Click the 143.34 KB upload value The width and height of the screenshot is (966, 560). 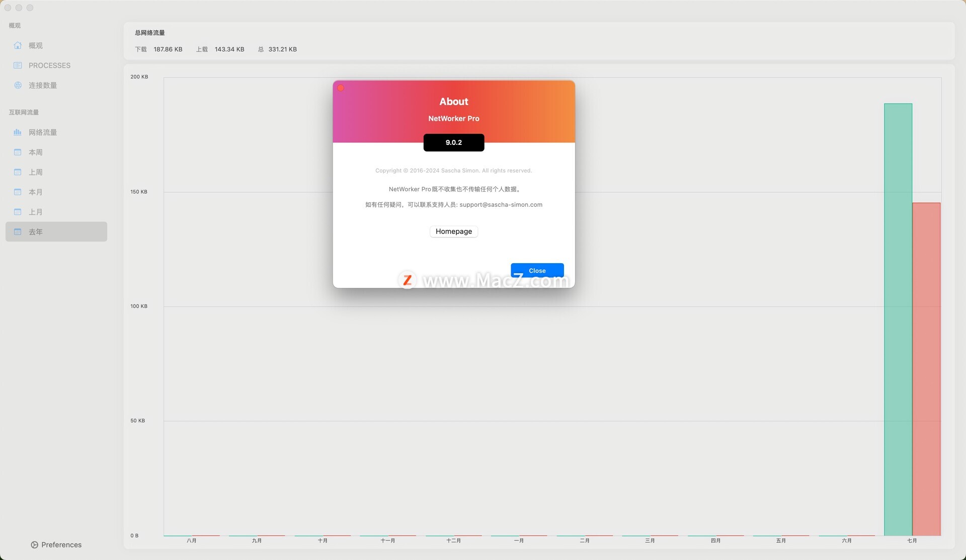(x=229, y=49)
